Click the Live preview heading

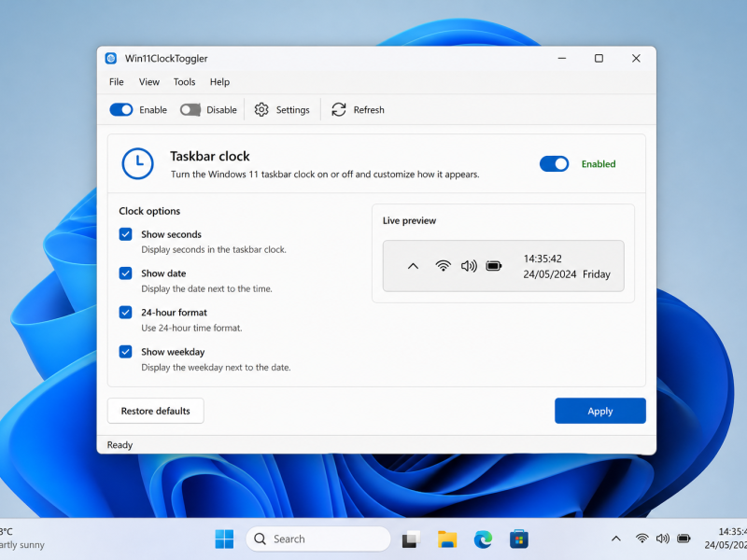pos(409,220)
